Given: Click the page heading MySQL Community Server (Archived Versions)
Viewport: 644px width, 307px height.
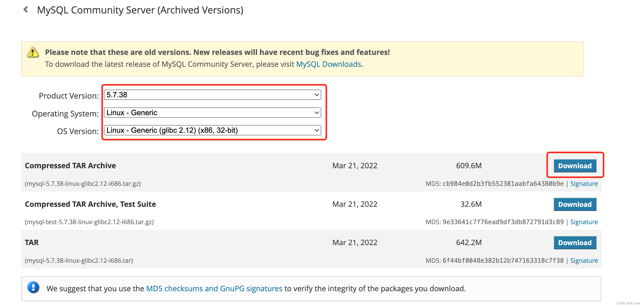Looking at the screenshot, I should tap(140, 10).
